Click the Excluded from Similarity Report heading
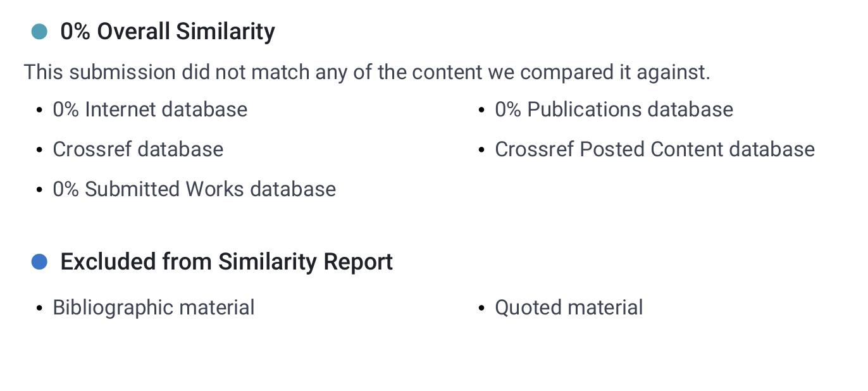 (226, 262)
